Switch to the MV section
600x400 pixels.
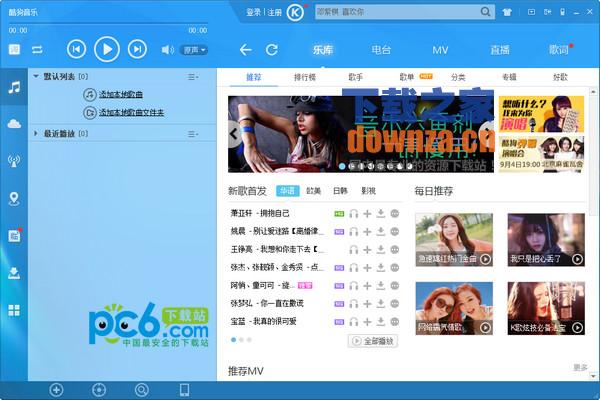[440, 50]
